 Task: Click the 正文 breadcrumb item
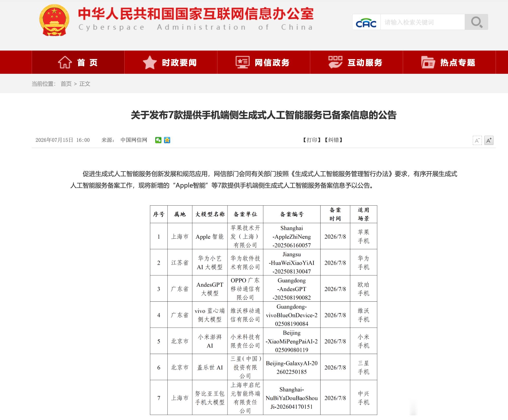pos(85,84)
